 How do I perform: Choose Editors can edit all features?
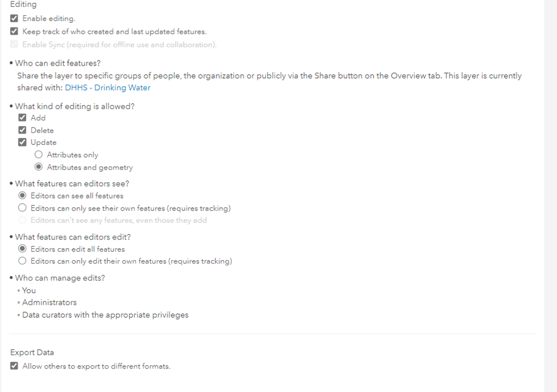pos(22,249)
